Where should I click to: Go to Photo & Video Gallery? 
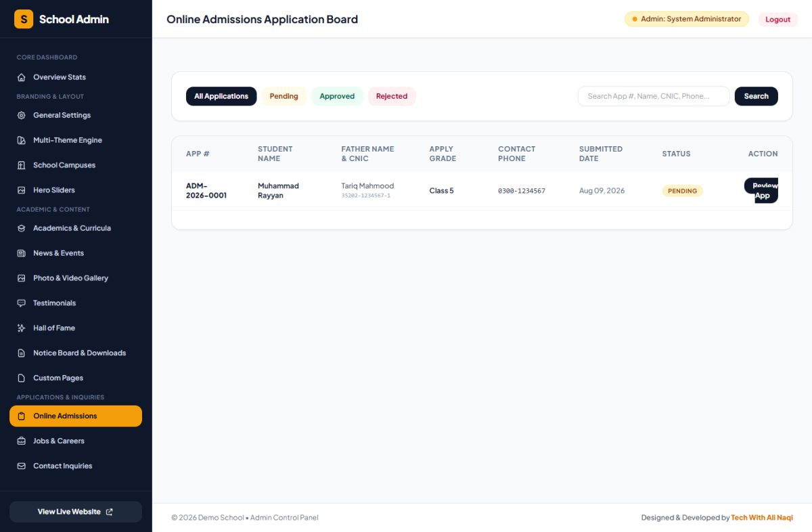tap(76, 278)
